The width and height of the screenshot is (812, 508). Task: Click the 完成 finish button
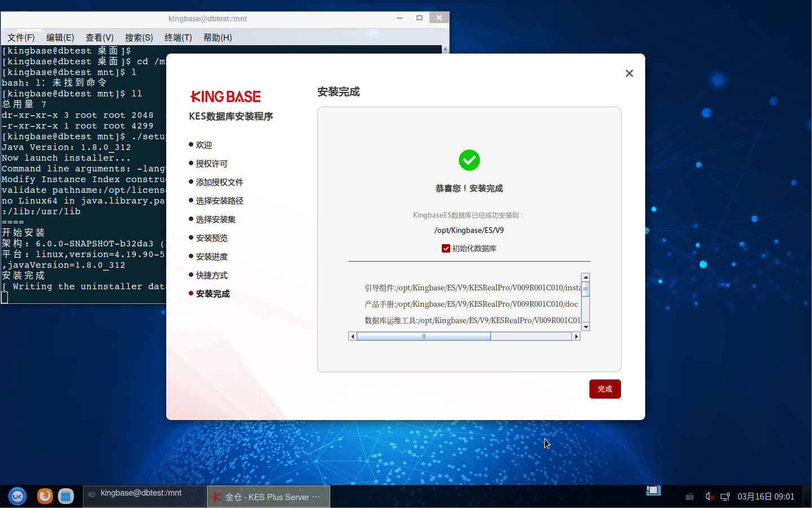(x=605, y=389)
